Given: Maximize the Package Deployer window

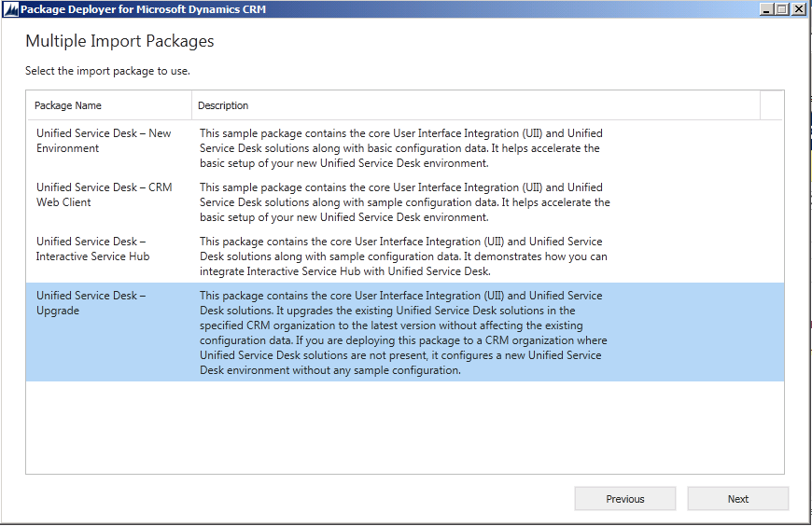Looking at the screenshot, I should click(782, 9).
